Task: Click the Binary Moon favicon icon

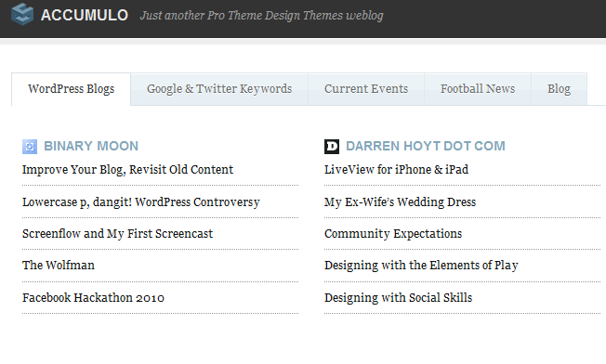Action: click(x=30, y=147)
